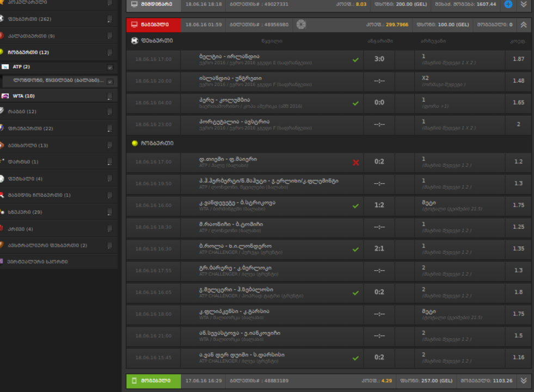Select the last sidebar entry with purple icon
This screenshot has width=534, height=392.
point(37,262)
